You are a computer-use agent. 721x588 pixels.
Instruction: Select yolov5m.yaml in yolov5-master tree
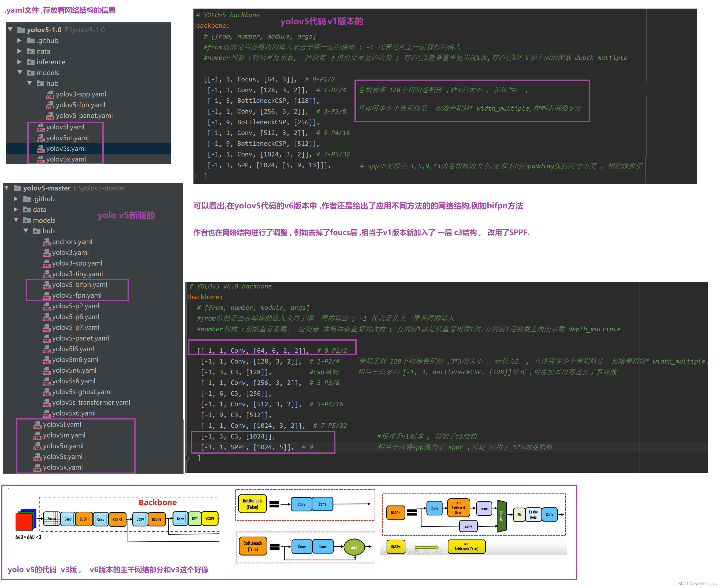click(64, 436)
